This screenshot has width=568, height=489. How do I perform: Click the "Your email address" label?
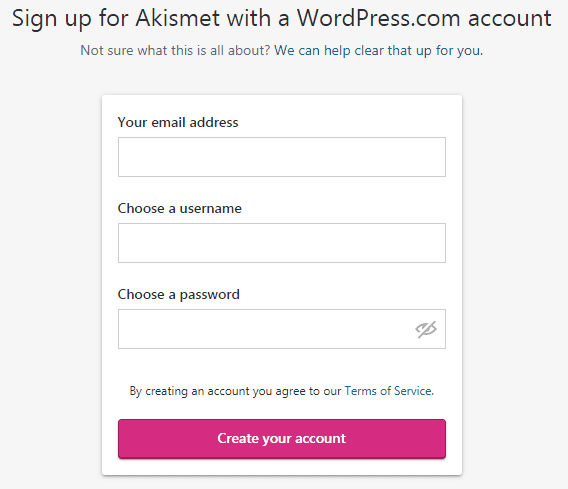pyautogui.click(x=178, y=122)
